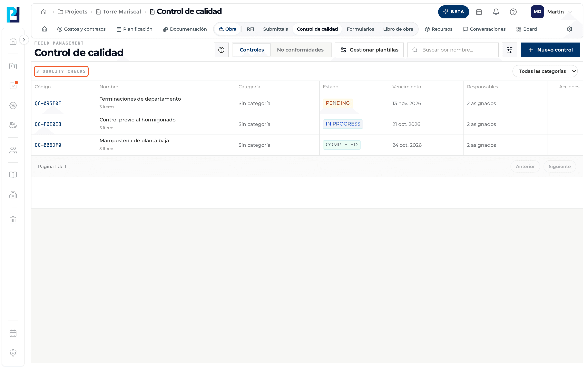The height and width of the screenshot is (368, 588).
Task: Open sidebar bottom calendar icon
Action: click(13, 333)
